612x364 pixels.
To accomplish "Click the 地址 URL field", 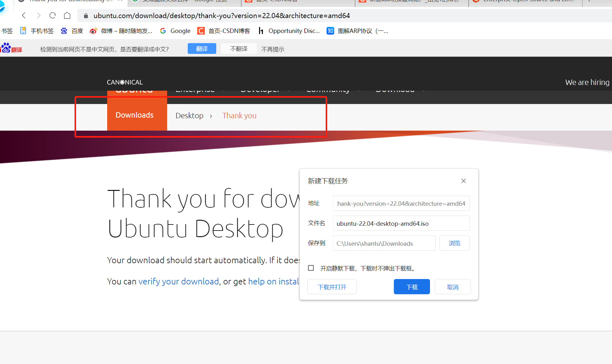I will (401, 204).
